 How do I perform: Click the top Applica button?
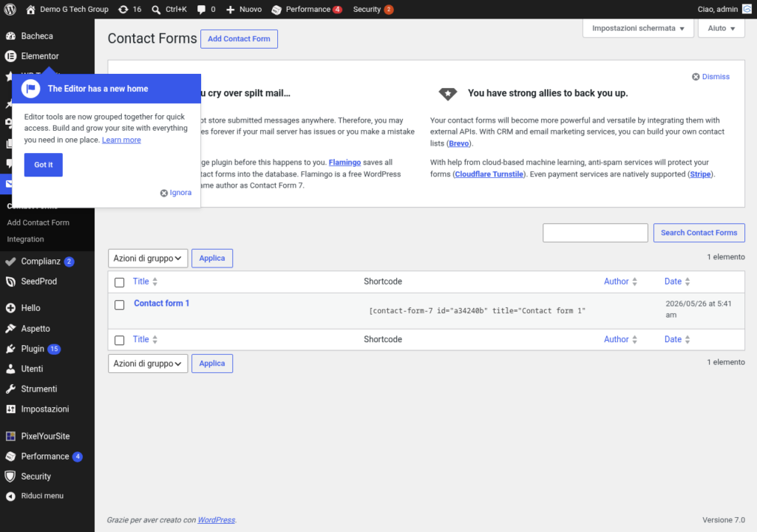212,259
